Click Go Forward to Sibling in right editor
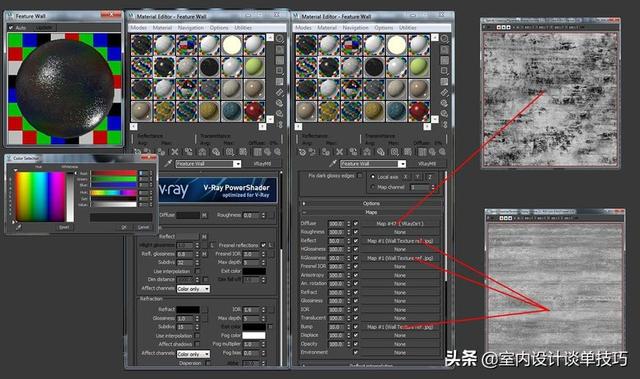Viewport: 640px width, 379px height. pos(442,152)
